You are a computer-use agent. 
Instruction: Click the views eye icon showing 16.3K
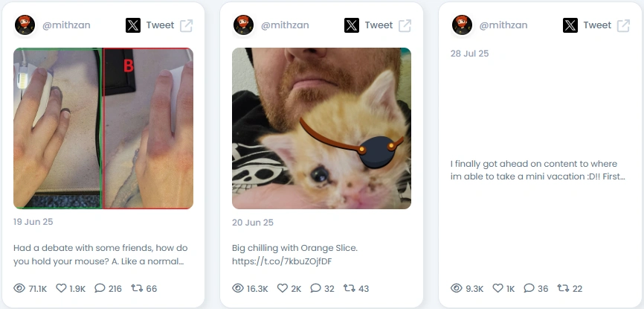pos(238,288)
